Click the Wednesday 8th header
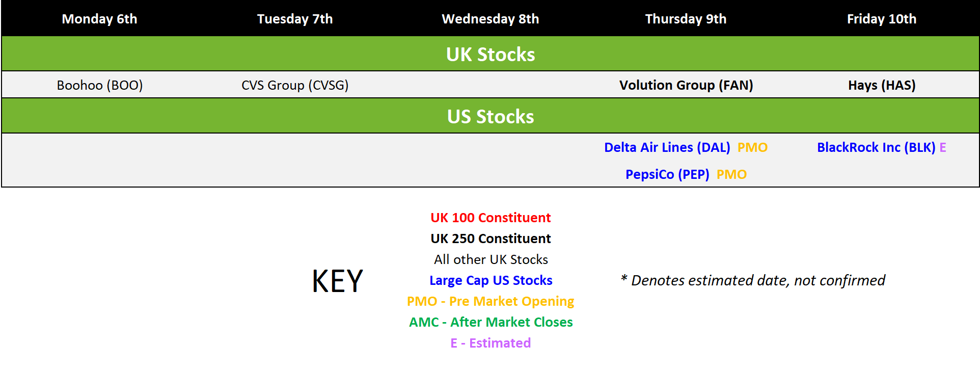The image size is (980, 370). pyautogui.click(x=490, y=19)
